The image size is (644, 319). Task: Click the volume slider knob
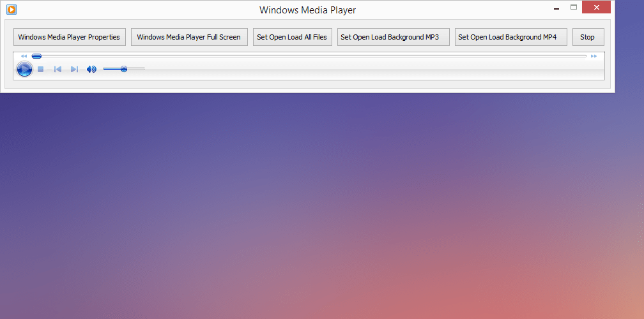click(124, 69)
